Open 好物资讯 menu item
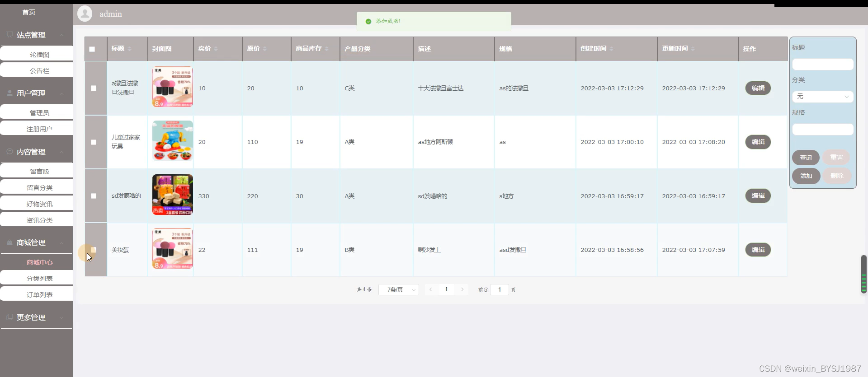The width and height of the screenshot is (868, 377). [x=37, y=204]
